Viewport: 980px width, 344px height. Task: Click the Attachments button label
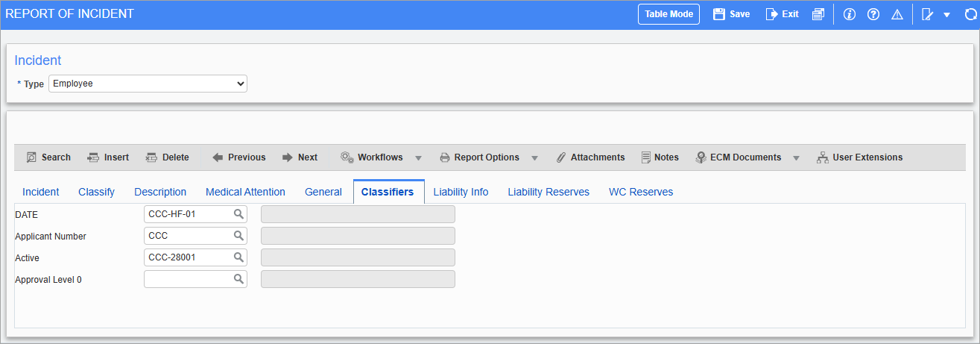click(598, 157)
